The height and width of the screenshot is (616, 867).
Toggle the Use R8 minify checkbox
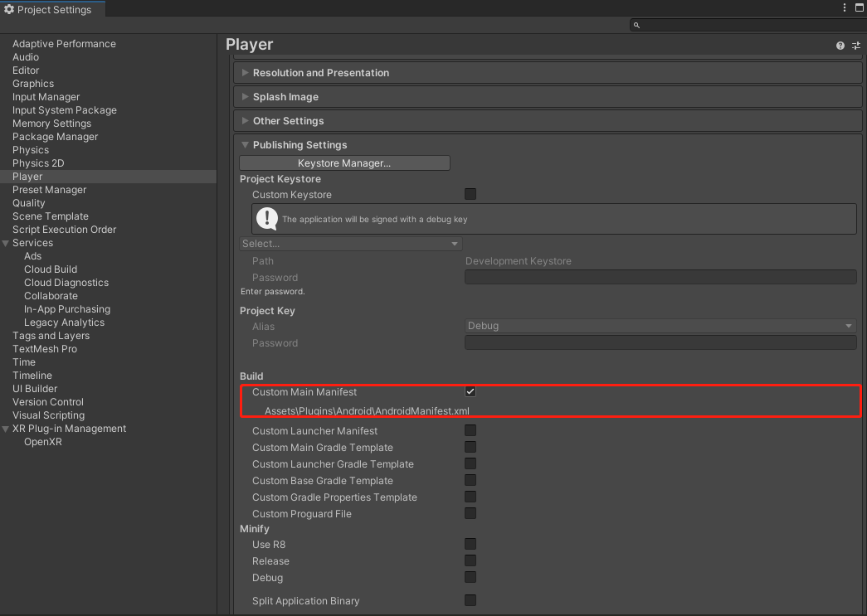coord(470,545)
